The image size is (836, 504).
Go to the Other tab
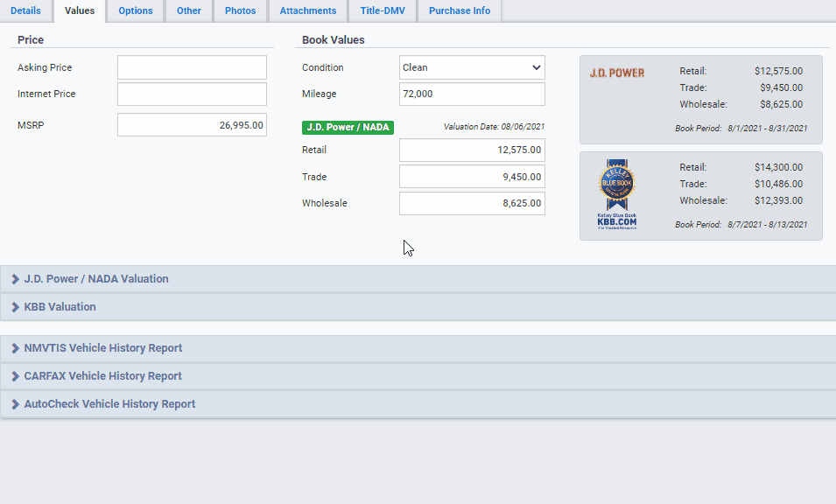pyautogui.click(x=188, y=10)
